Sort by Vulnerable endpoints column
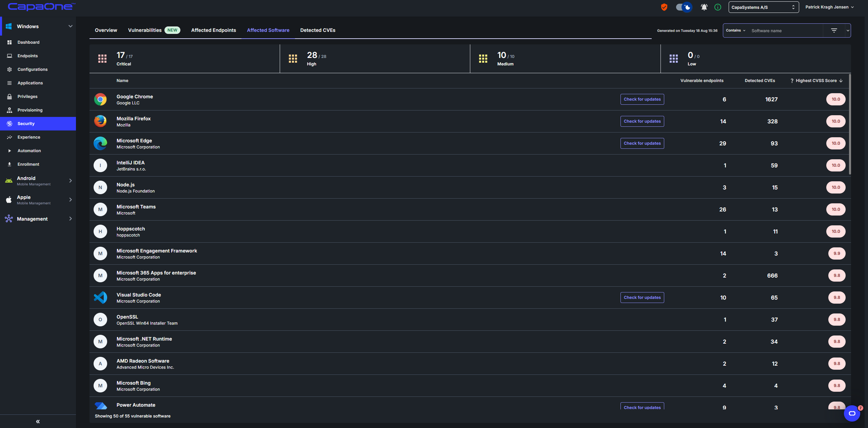868x428 pixels. (702, 81)
